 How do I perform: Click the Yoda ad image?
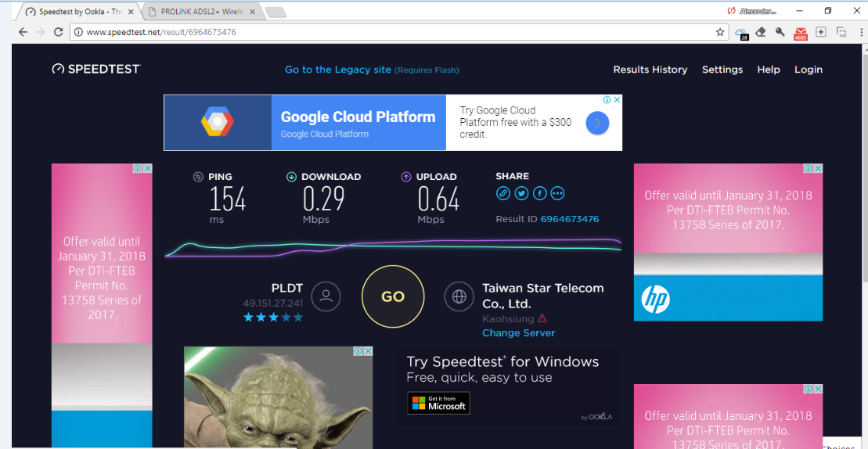tap(279, 397)
